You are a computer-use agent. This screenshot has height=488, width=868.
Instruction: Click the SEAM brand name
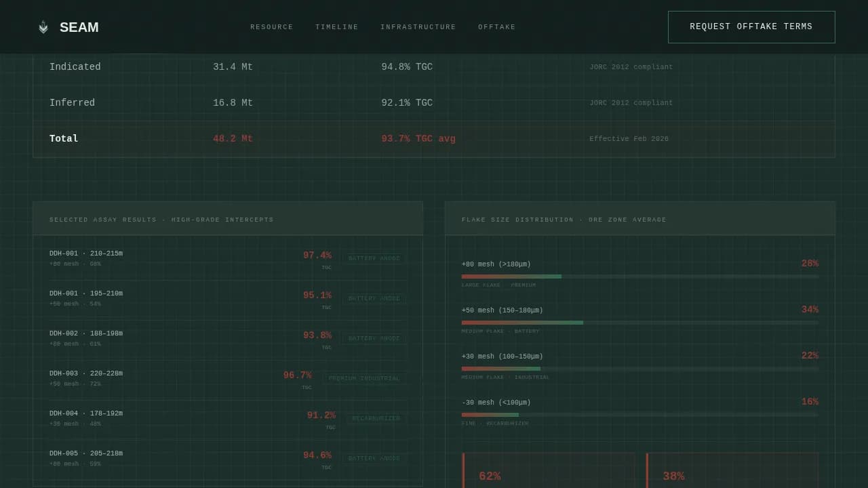pos(79,27)
